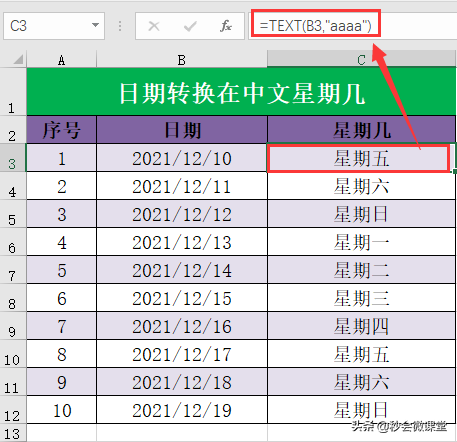Screen dimensions: 457x442
Task: Click the 日期 header cell
Action: pos(182,130)
